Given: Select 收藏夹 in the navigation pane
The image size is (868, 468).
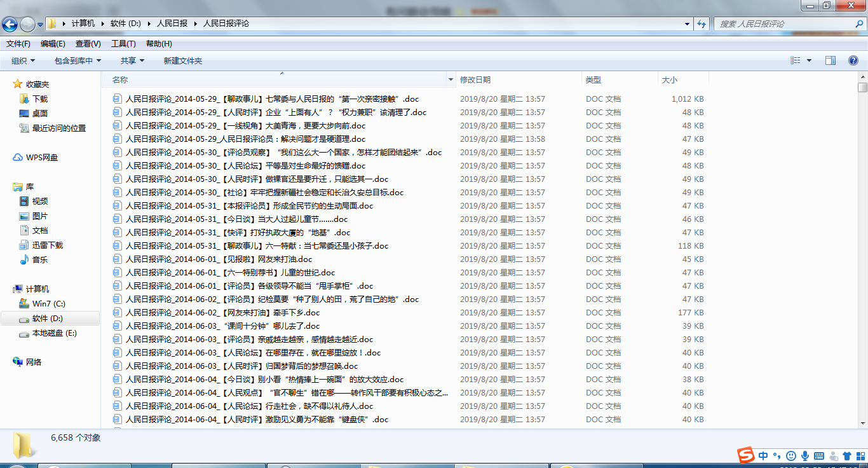Looking at the screenshot, I should pos(37,84).
